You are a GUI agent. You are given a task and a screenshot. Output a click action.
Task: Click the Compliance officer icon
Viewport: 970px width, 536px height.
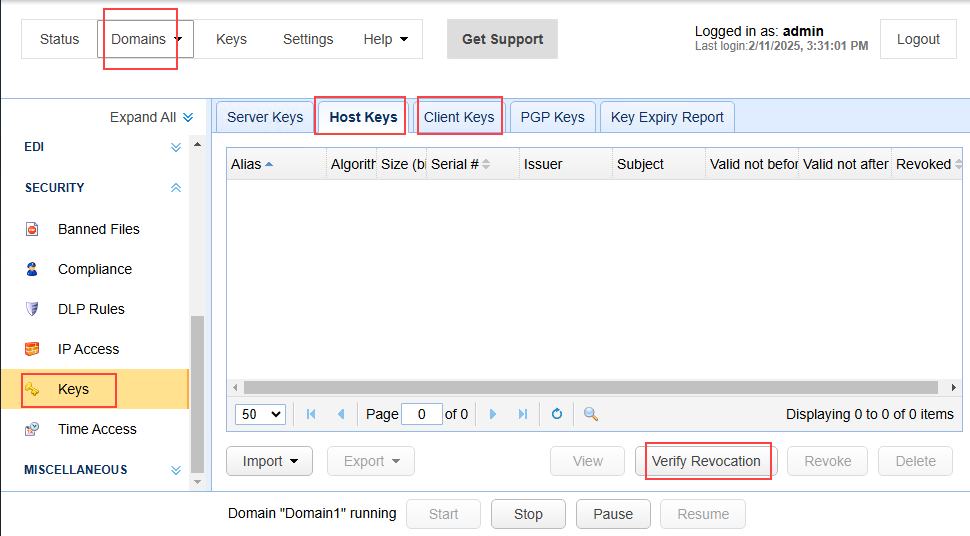pos(32,269)
